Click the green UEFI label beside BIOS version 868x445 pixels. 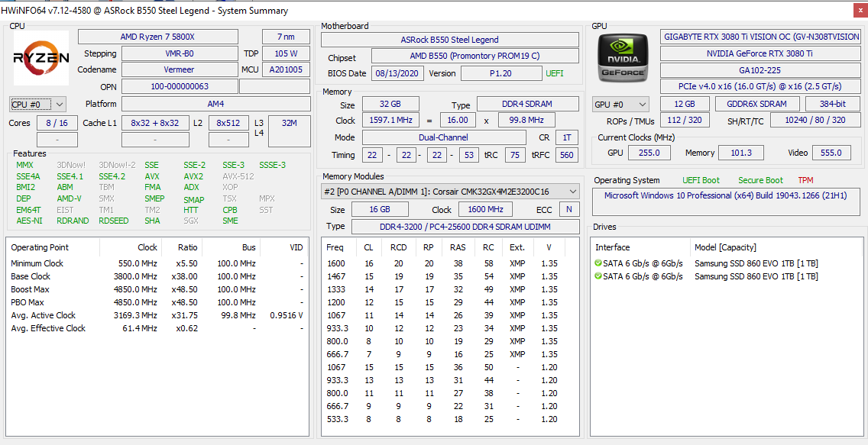click(555, 73)
